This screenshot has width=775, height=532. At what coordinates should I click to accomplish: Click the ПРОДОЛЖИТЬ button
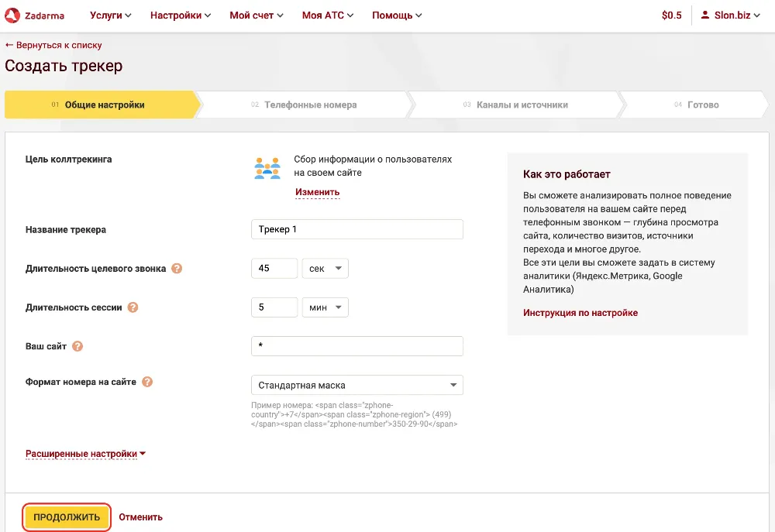point(67,517)
